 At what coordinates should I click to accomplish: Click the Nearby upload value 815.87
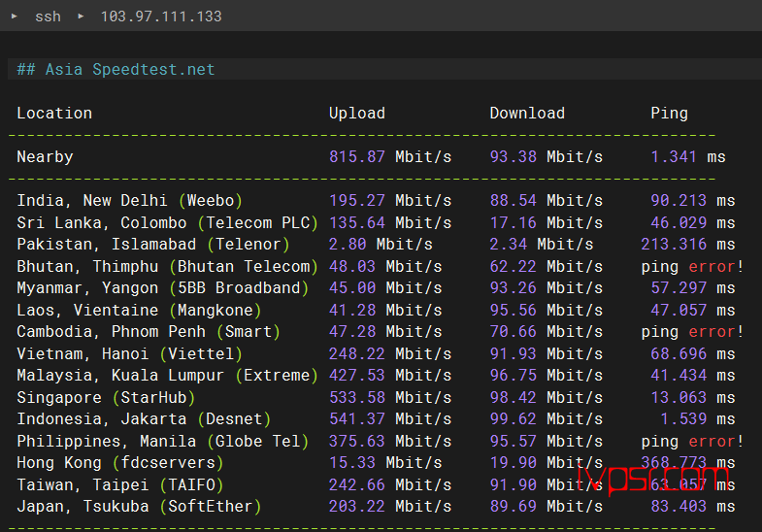[x=356, y=157]
